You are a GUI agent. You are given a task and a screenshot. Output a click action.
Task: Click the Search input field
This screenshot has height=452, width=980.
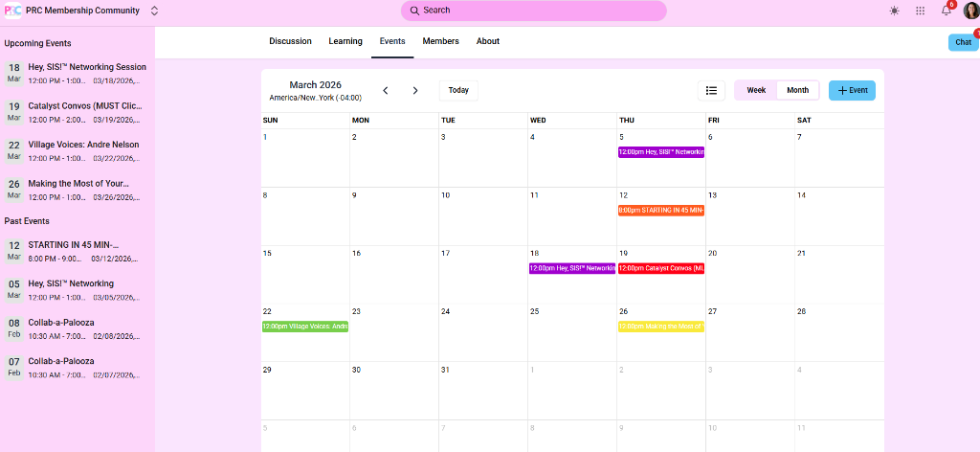(x=533, y=11)
